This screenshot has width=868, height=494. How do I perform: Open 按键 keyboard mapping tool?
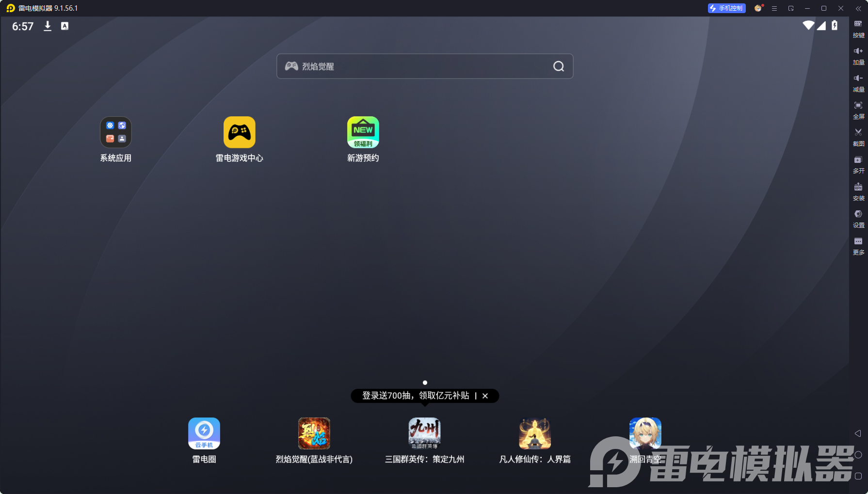(x=858, y=29)
